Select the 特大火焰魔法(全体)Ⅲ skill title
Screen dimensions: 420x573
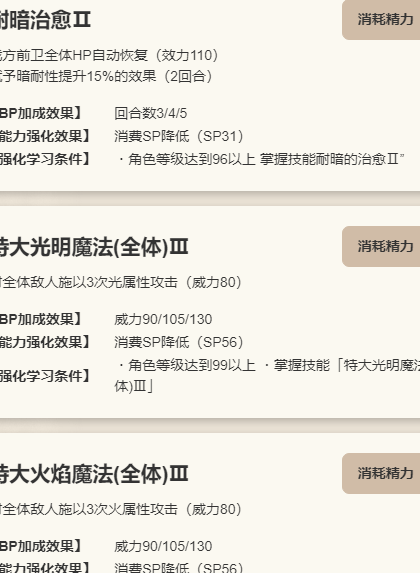coord(94,474)
